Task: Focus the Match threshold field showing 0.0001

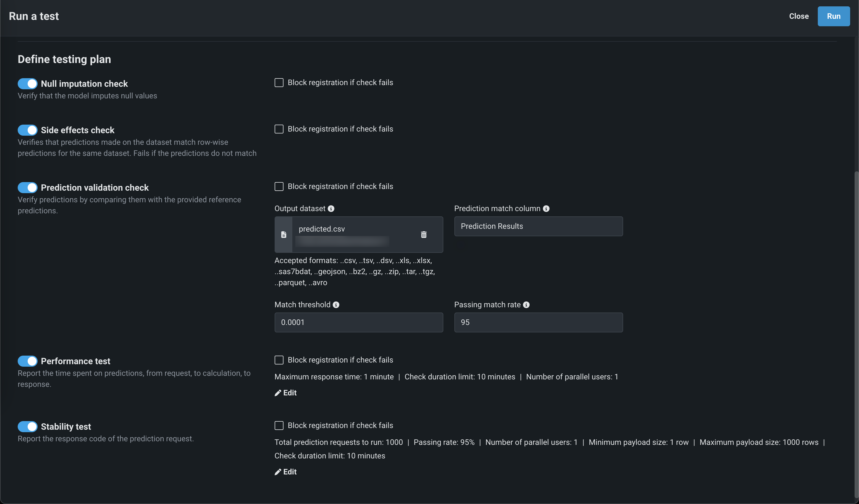Action: [359, 322]
